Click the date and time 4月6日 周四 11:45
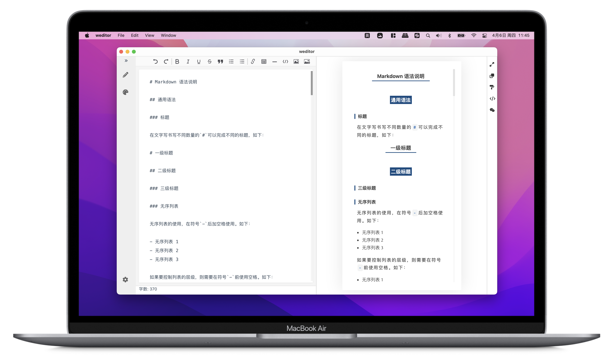Screen dimensions: 614x364 pos(511,35)
